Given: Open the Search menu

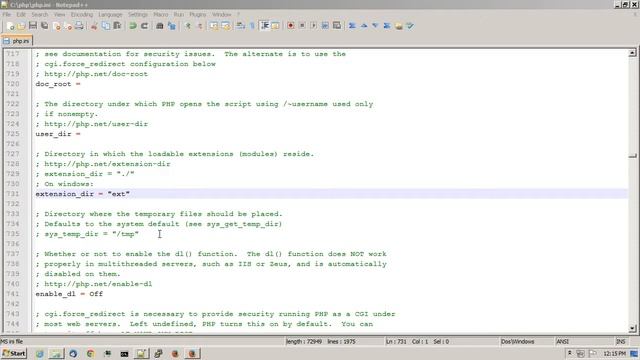Looking at the screenshot, I should [40, 14].
